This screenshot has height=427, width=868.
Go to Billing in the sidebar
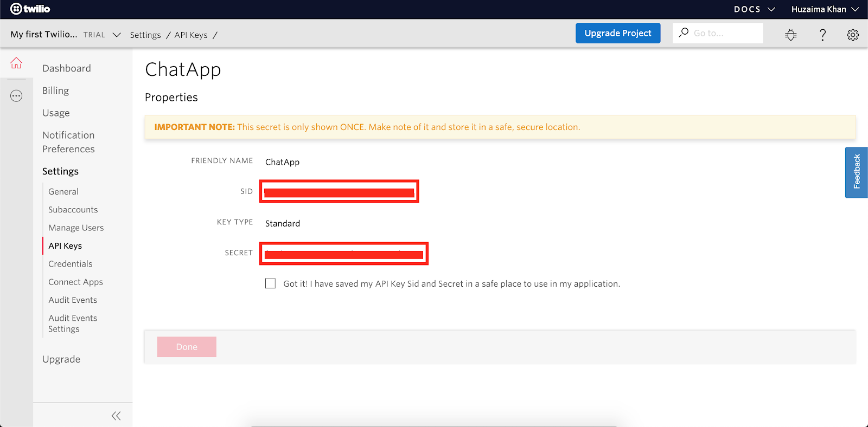tap(56, 90)
